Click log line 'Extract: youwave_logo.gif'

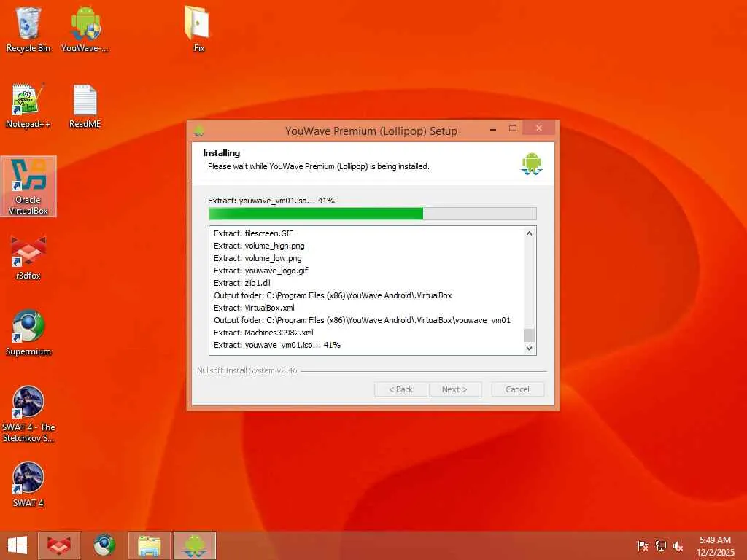261,271
